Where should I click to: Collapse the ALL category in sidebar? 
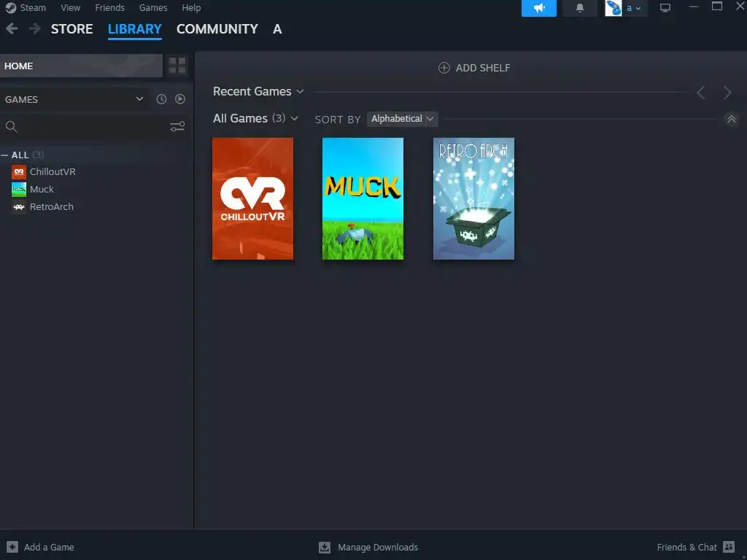[5, 155]
